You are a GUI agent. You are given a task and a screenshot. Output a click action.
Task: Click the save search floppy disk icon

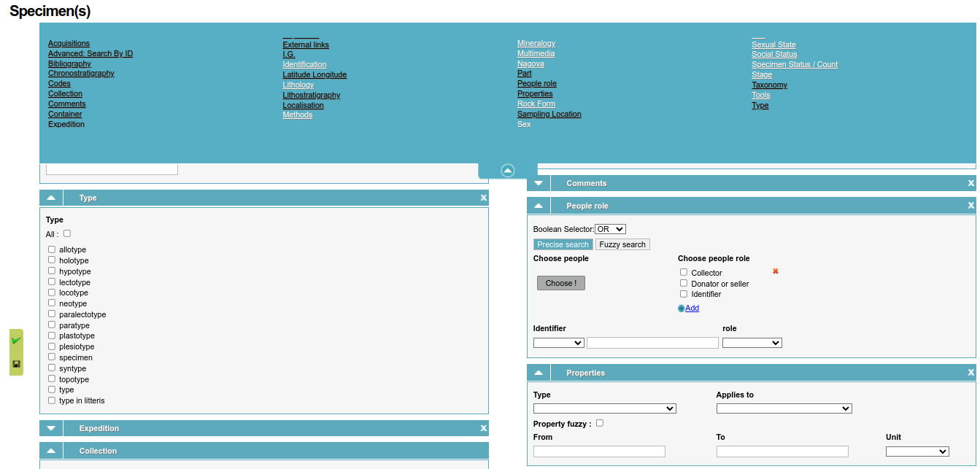click(15, 363)
